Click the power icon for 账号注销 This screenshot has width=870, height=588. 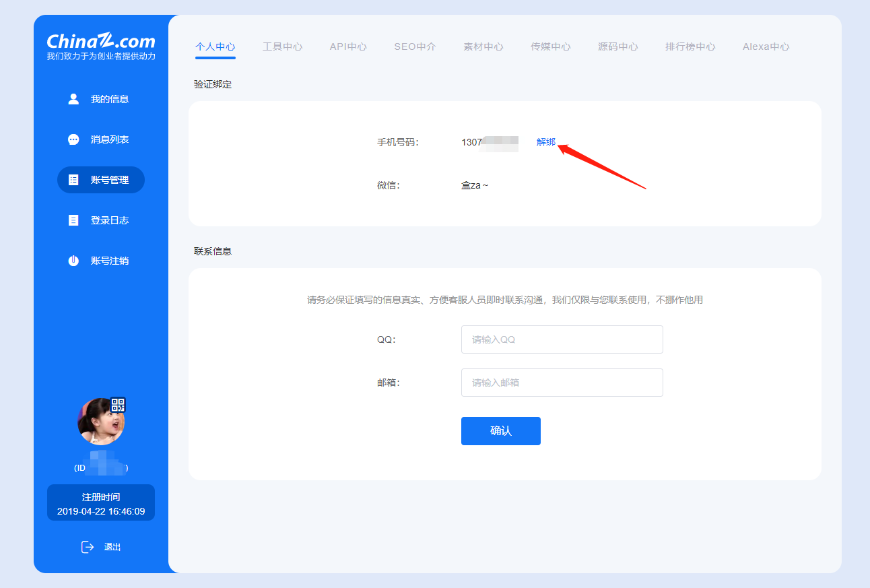[x=74, y=261]
